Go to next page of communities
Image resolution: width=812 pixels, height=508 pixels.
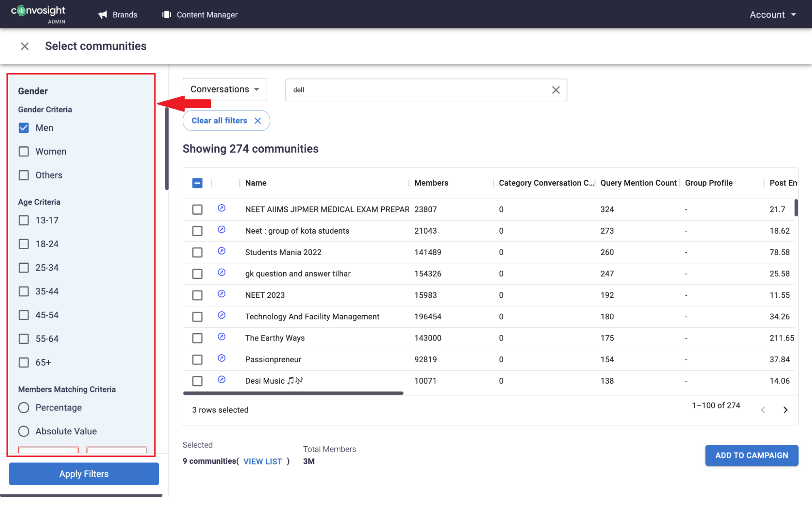[785, 410]
